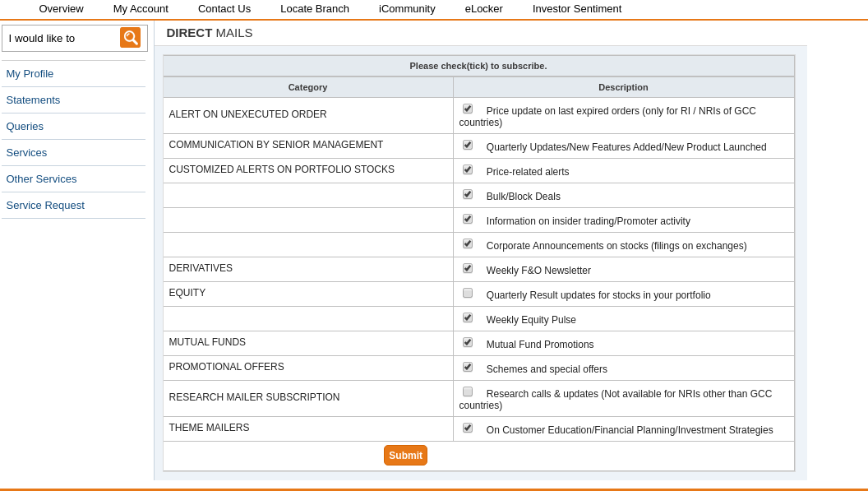The image size is (868, 491).
Task: Toggle Weekly F&O Newsletter checkbox
Action: coord(468,268)
